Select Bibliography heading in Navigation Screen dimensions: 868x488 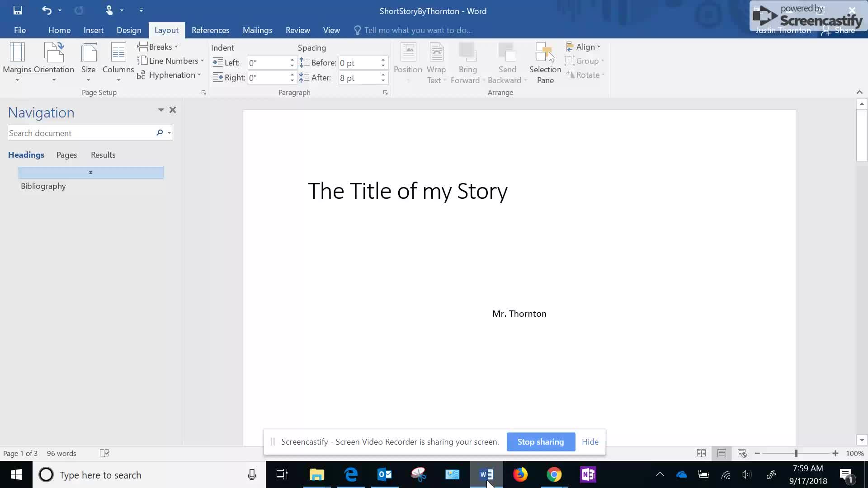coord(43,186)
